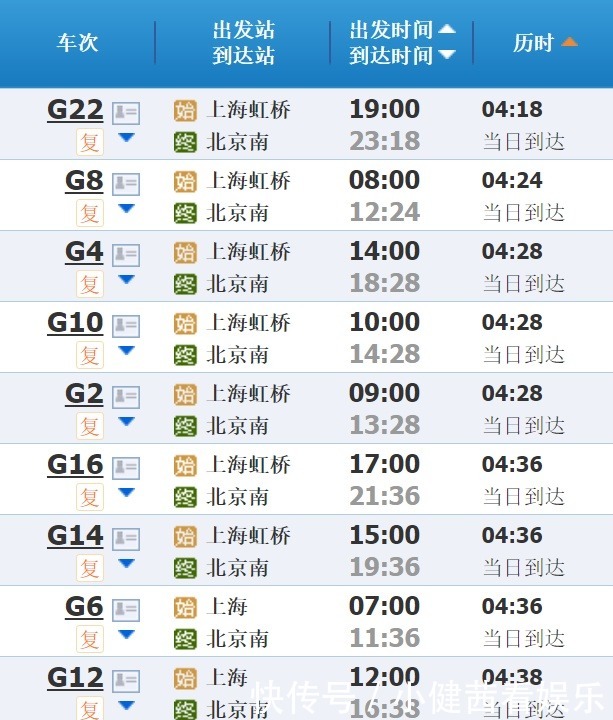Open train G16 details link
The height and width of the screenshot is (720, 613).
(75, 464)
